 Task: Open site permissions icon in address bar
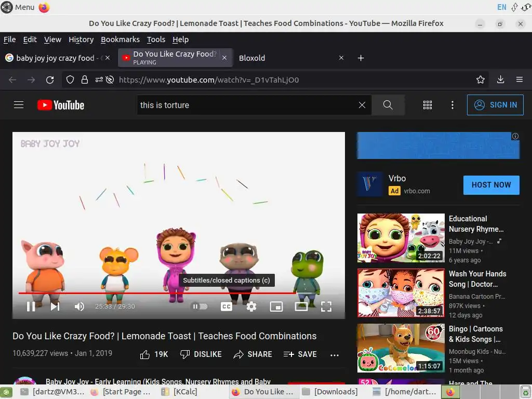tap(99, 79)
